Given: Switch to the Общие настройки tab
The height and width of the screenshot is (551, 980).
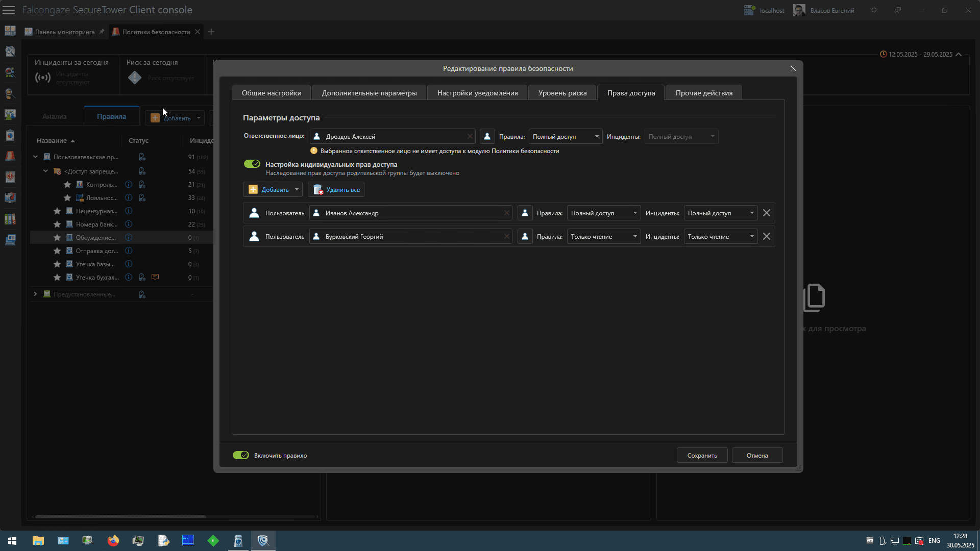Looking at the screenshot, I should 272,93.
